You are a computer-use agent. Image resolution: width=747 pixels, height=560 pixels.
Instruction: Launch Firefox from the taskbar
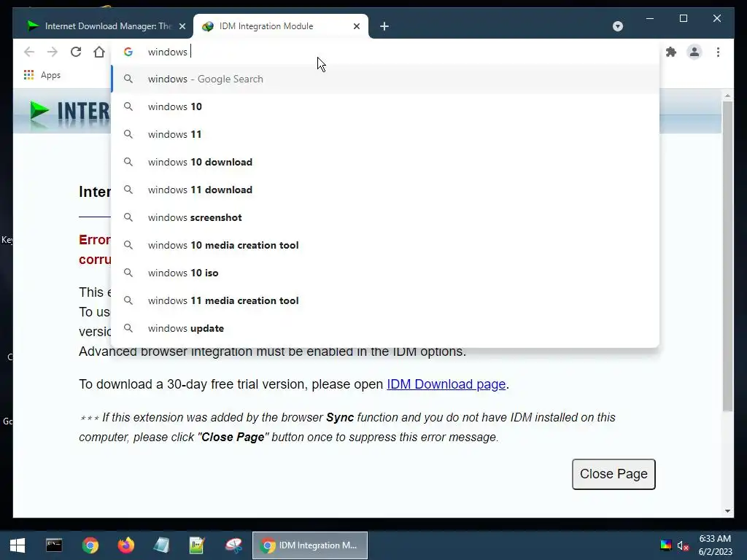[126, 545]
